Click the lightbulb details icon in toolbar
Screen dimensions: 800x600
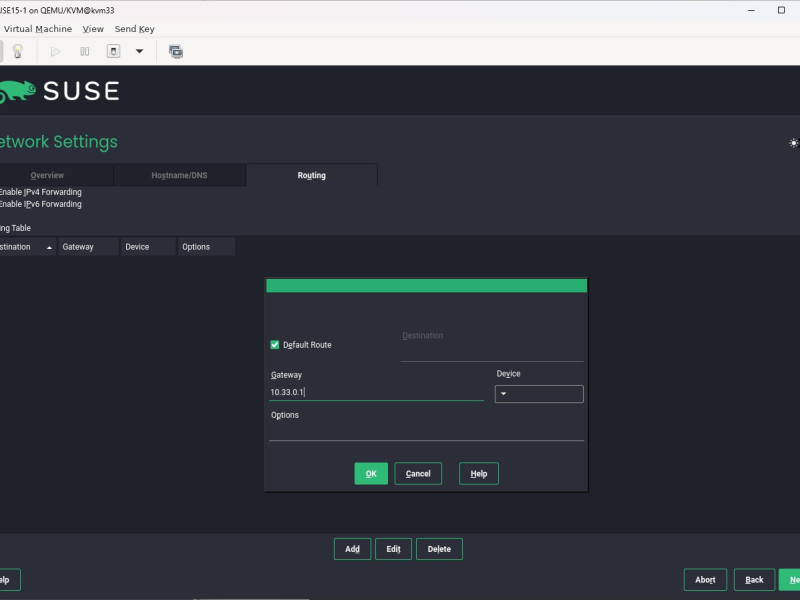tap(18, 52)
